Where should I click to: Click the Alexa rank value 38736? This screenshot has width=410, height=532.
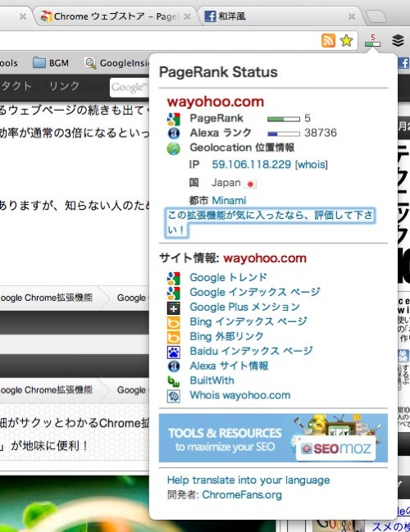coord(321,133)
